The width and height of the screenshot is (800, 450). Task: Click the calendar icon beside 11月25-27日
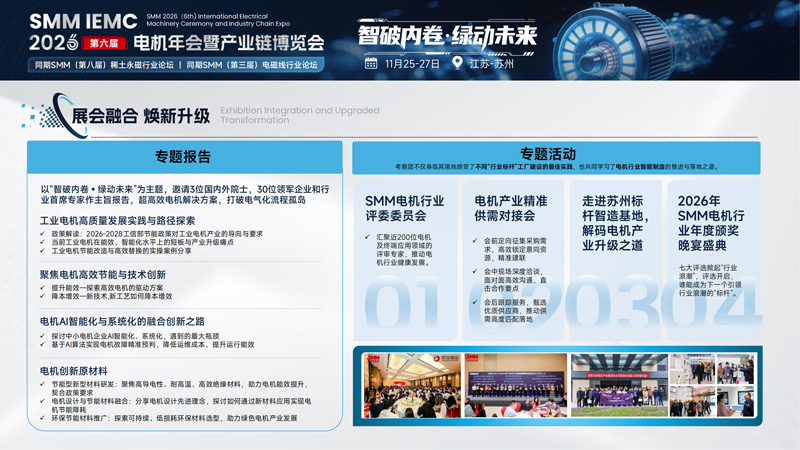coord(371,63)
